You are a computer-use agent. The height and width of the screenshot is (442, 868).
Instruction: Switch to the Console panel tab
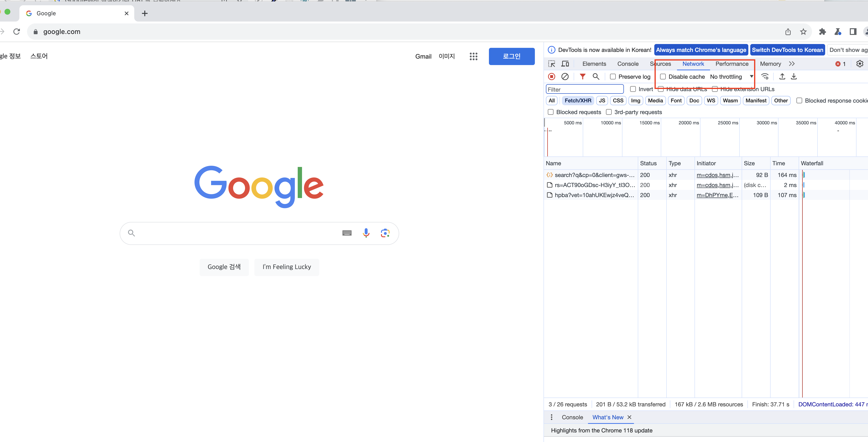628,64
